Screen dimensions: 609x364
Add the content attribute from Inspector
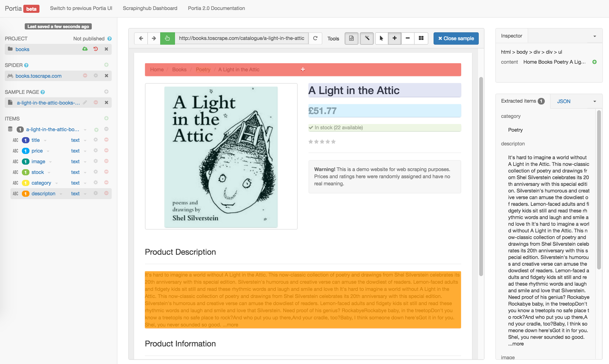[594, 62]
